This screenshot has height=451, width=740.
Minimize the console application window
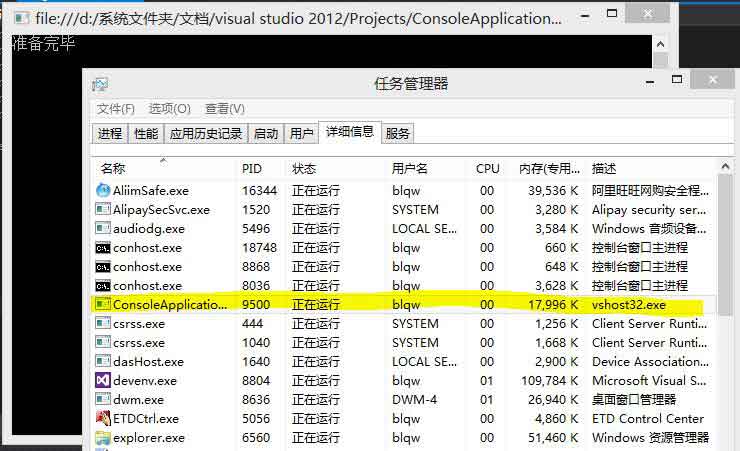585,17
